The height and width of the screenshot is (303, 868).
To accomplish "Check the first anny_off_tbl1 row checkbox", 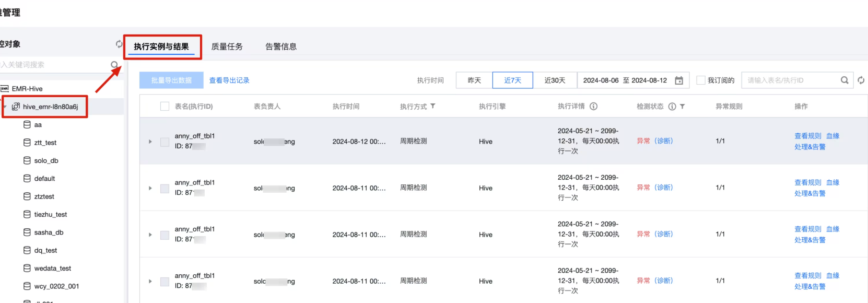I will click(x=165, y=142).
